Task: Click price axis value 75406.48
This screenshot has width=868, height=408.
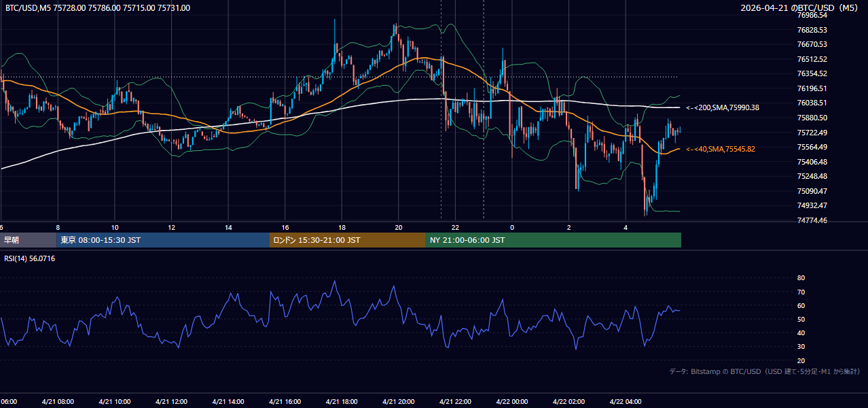Action: 812,162
